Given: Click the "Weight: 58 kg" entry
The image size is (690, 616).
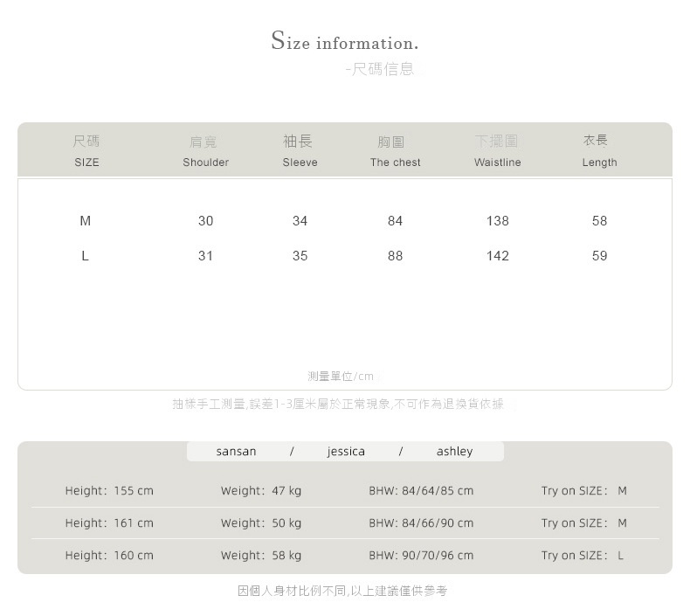Looking at the screenshot, I should coord(261,556).
